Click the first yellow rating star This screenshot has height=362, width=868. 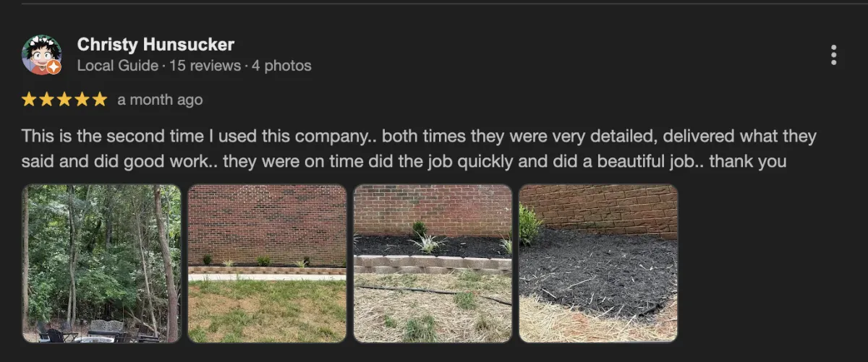click(29, 100)
